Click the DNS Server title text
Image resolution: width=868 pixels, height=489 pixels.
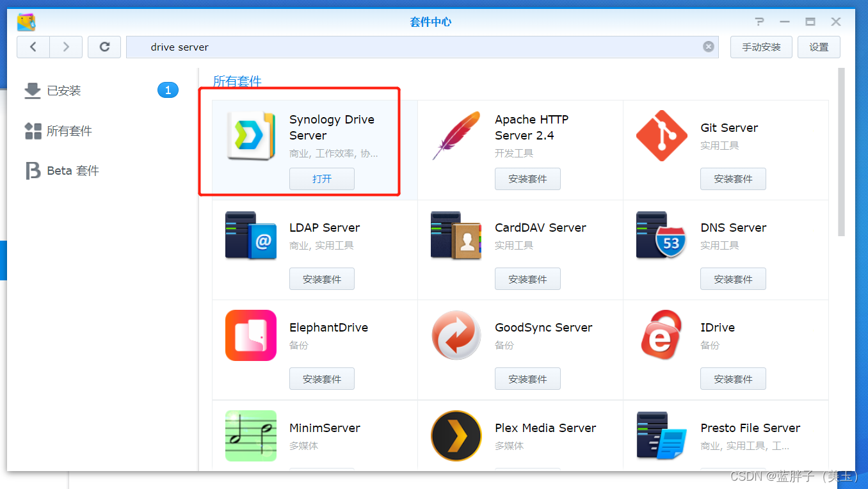733,227
